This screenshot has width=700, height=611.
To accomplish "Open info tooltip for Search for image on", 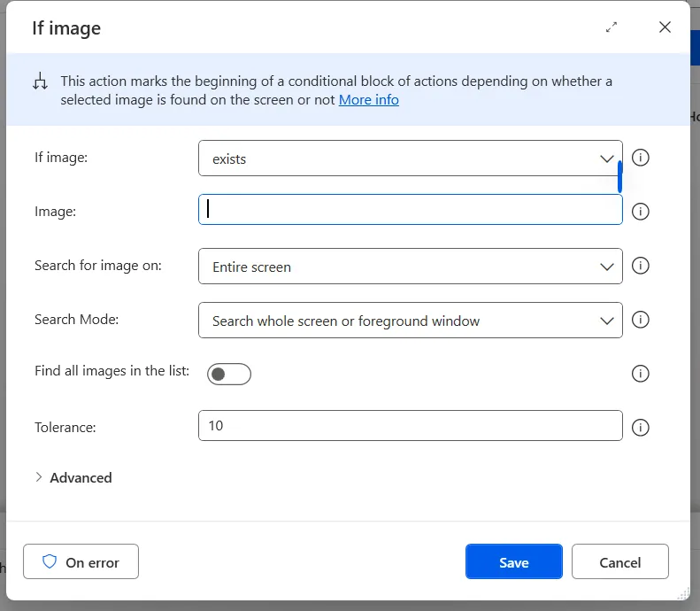I will [x=641, y=266].
